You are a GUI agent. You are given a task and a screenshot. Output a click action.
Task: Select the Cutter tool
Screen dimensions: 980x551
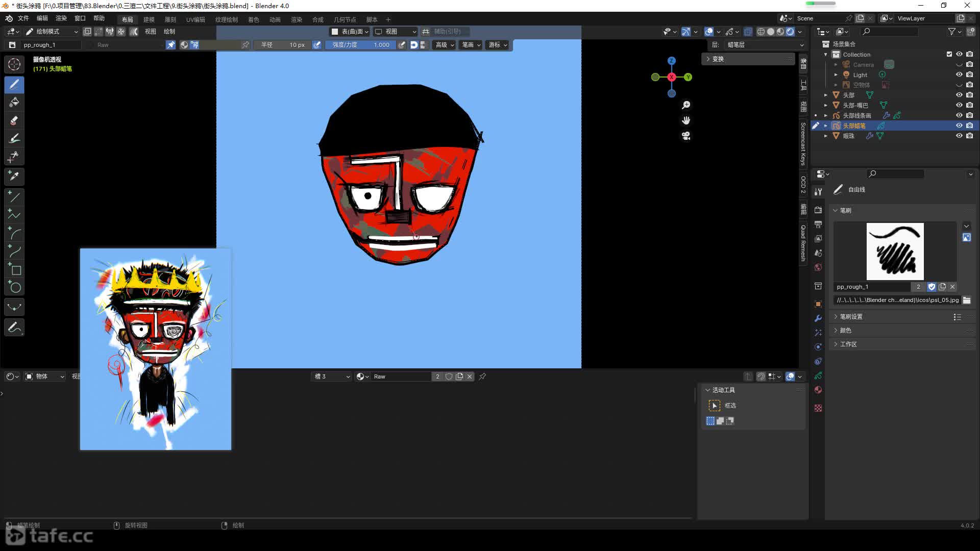click(14, 157)
